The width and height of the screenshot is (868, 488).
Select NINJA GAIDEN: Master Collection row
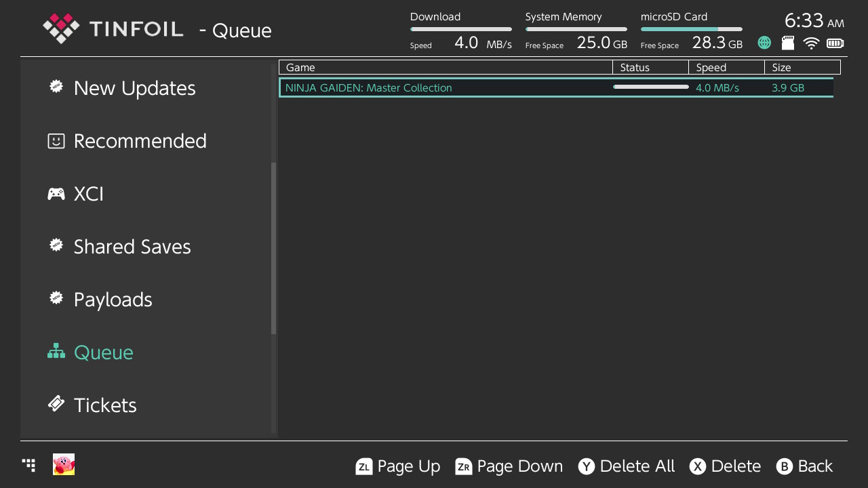[x=556, y=87]
